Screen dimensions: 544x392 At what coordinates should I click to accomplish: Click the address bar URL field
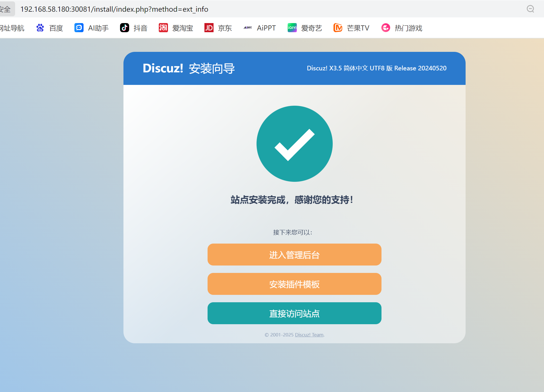[x=114, y=9]
